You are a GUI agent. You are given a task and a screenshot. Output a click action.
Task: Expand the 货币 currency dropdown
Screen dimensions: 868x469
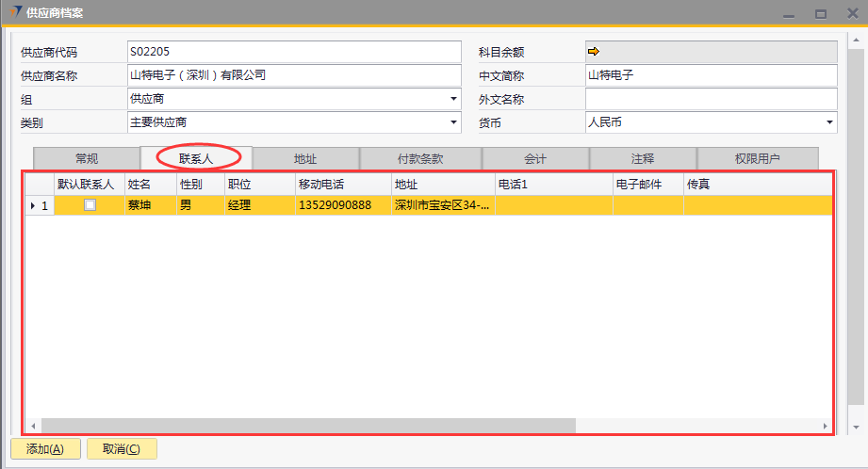pyautogui.click(x=829, y=122)
